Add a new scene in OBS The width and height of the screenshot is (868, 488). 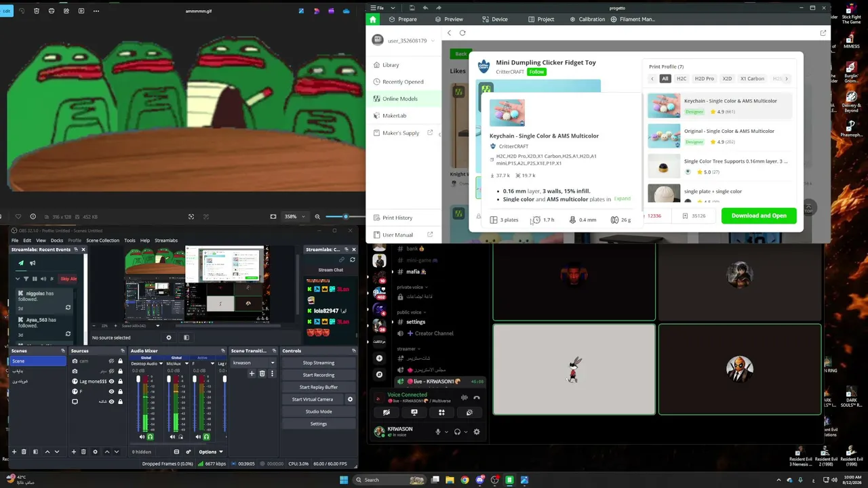pos(14,451)
